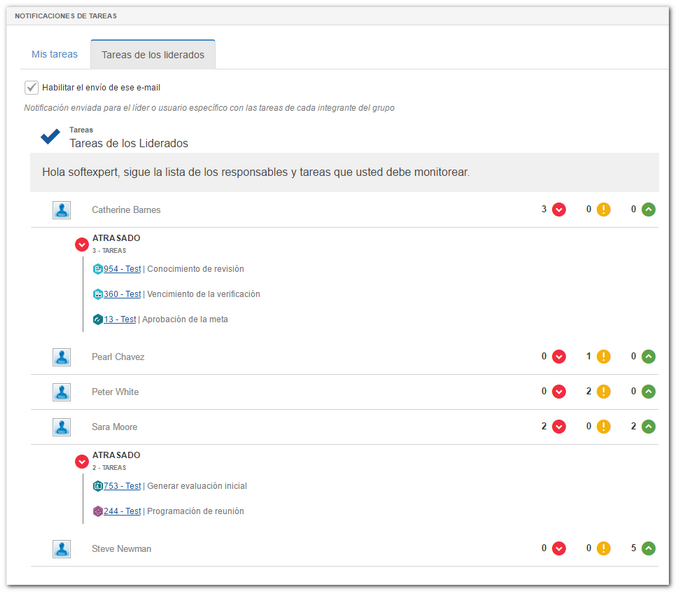
Task: Click Pearl Chavez green on-time indicator
Action: click(648, 357)
